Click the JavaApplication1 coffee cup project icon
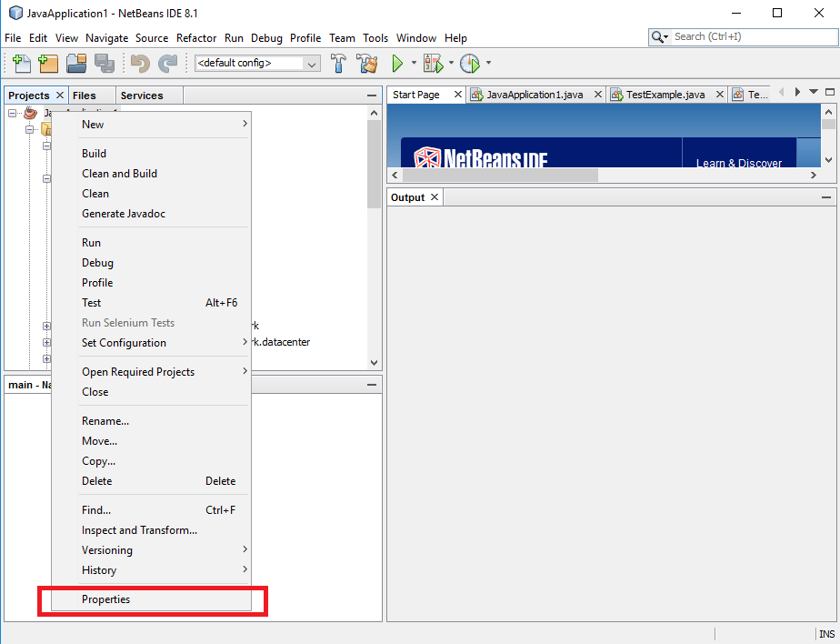Image resolution: width=840 pixels, height=644 pixels. click(x=31, y=113)
